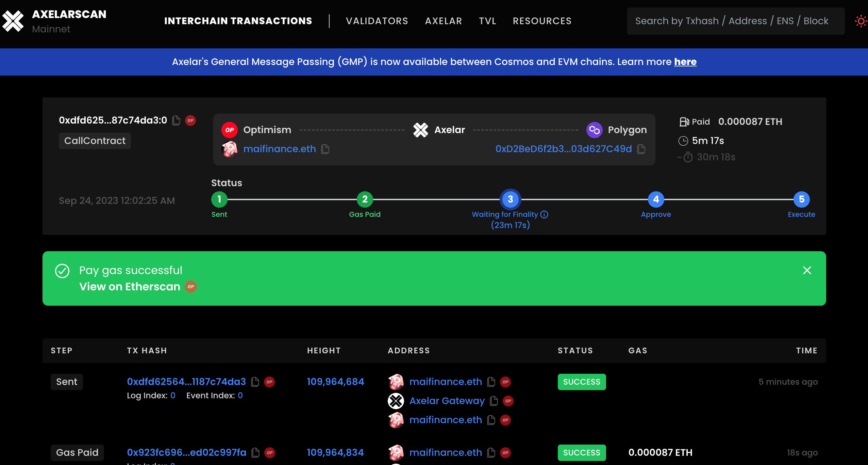Copy maifinance.eth sender address in route panel

[325, 149]
